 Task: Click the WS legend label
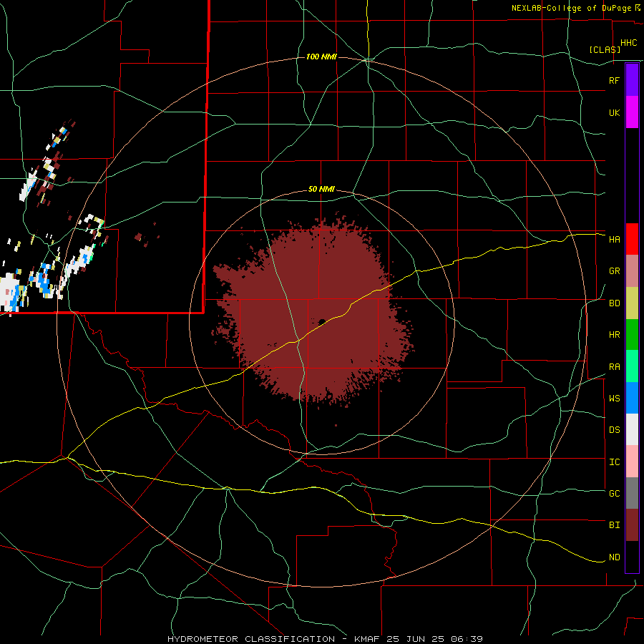click(x=614, y=399)
